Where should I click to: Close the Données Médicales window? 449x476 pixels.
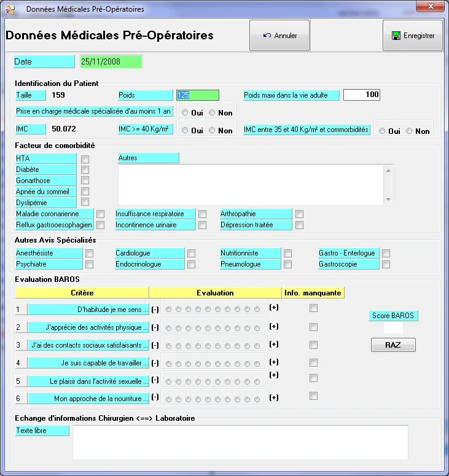[430, 6]
